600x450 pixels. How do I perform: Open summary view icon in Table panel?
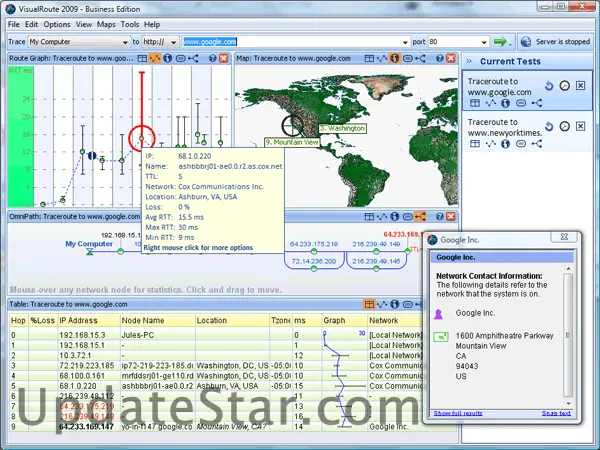pyautogui.click(x=408, y=304)
